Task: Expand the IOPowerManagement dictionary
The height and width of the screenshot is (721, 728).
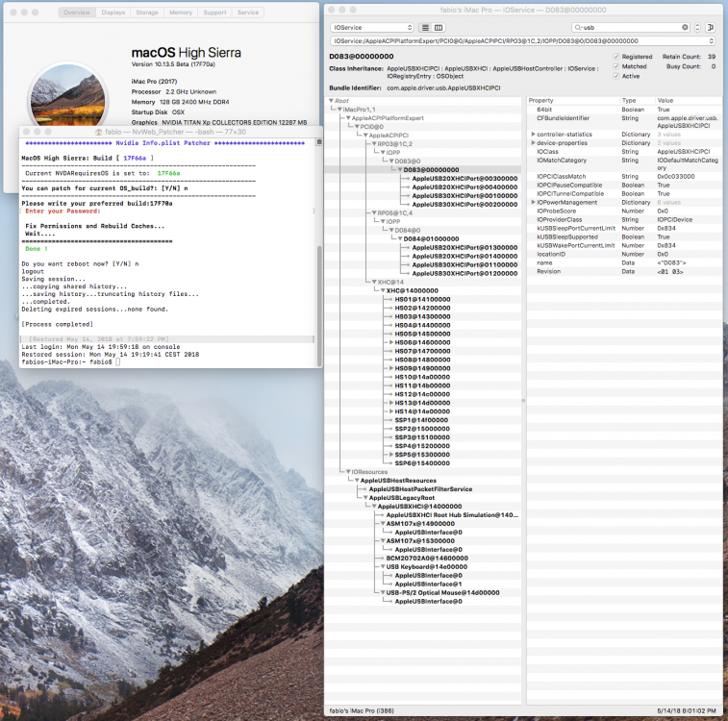Action: coord(533,202)
